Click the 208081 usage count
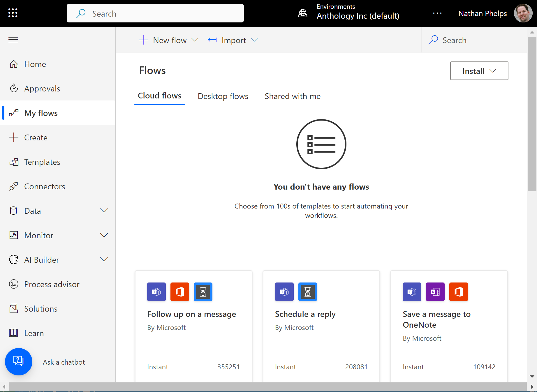The height and width of the screenshot is (392, 537). tap(356, 367)
